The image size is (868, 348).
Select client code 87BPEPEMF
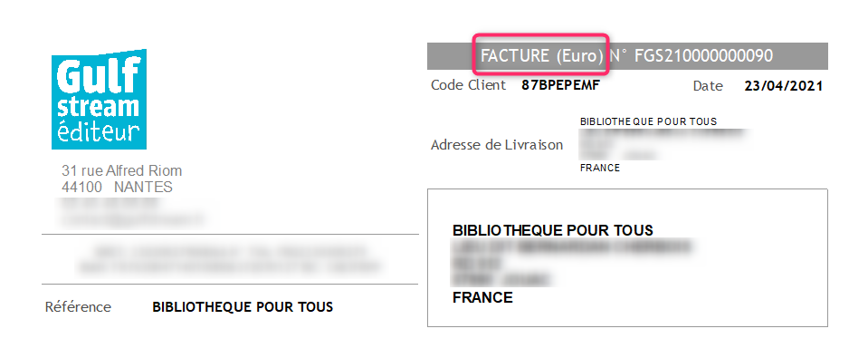coord(561,86)
